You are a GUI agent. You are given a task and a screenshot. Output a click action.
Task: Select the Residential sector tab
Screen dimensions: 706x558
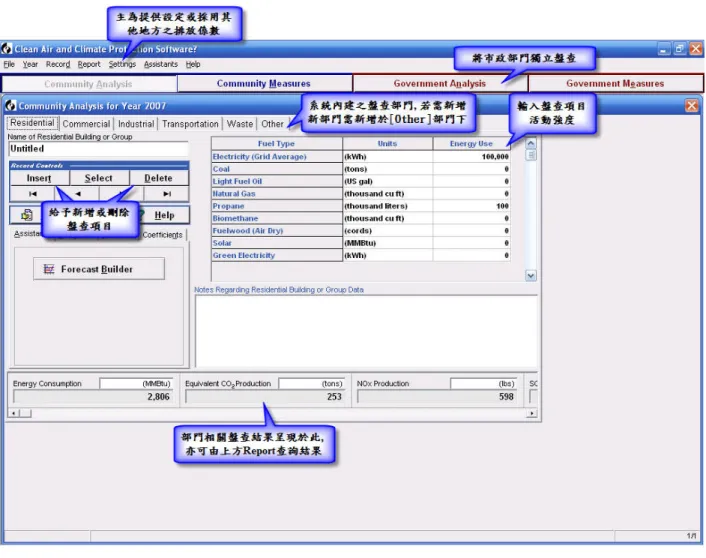[x=32, y=123]
